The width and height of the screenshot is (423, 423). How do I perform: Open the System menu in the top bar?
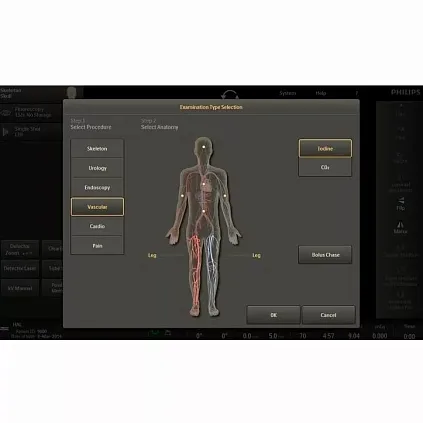[288, 93]
